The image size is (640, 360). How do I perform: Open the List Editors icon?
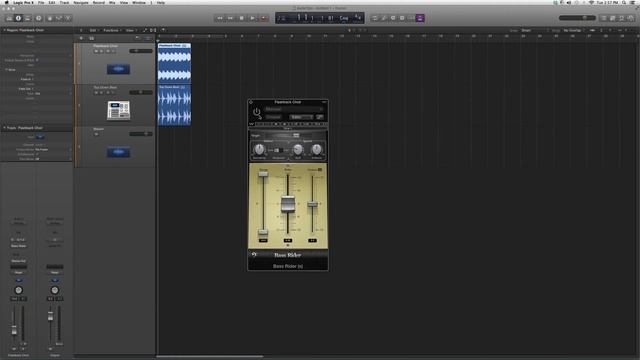604,18
